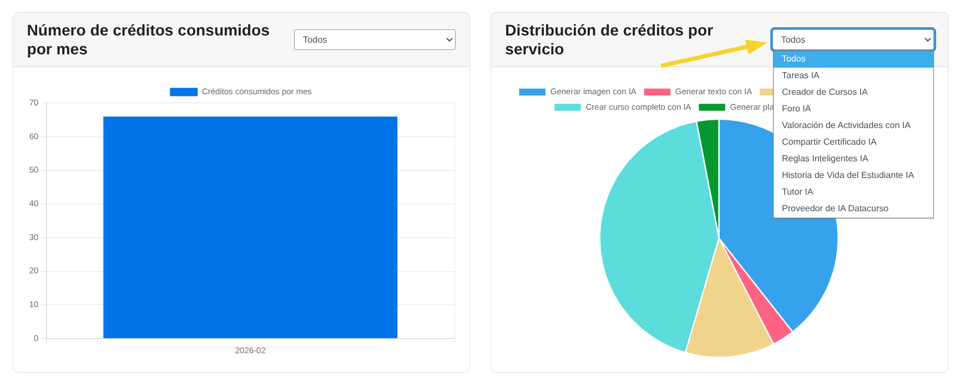Click the 2026-02 axis label
This screenshot has height=377, width=980.
click(x=250, y=351)
